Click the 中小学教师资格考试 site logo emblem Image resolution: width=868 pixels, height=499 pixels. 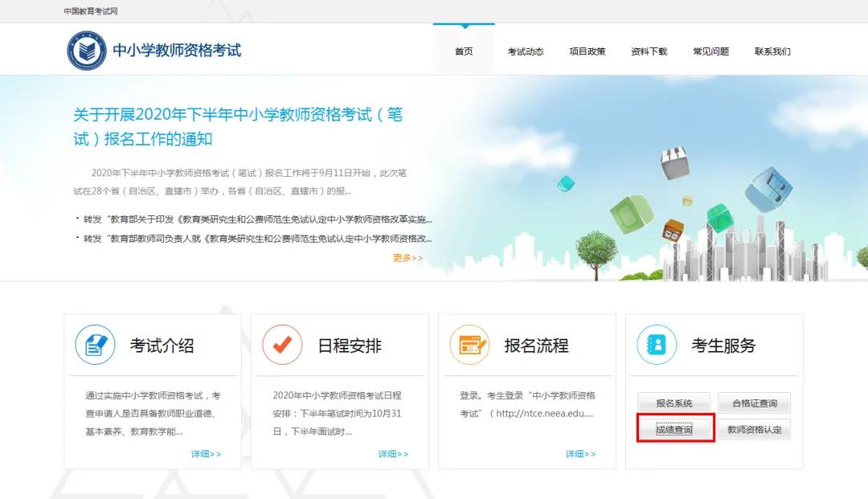click(87, 51)
